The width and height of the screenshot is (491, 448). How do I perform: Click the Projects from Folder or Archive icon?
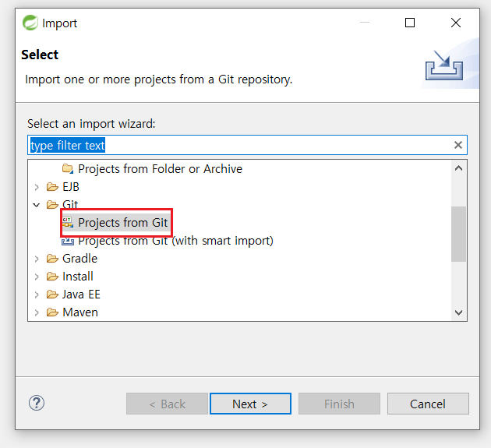tap(68, 169)
